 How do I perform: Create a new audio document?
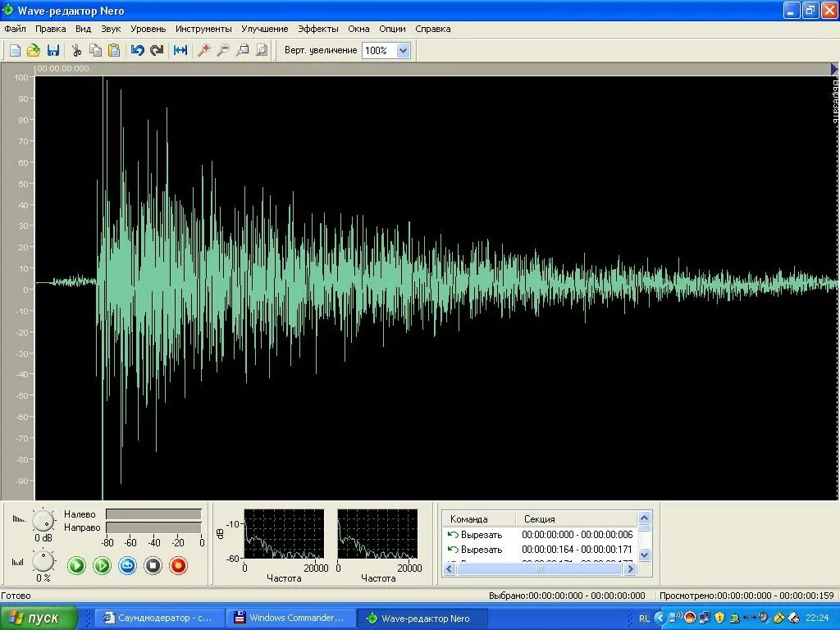pyautogui.click(x=14, y=50)
